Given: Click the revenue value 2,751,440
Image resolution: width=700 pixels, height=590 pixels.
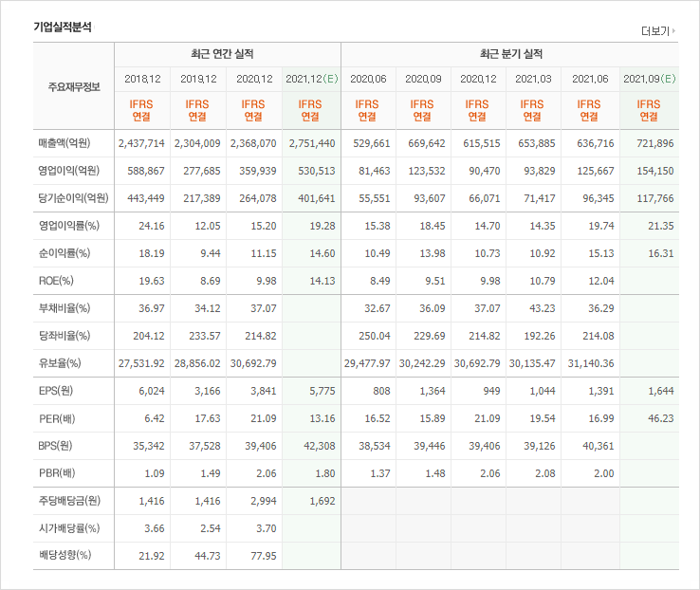Looking at the screenshot, I should 312,144.
